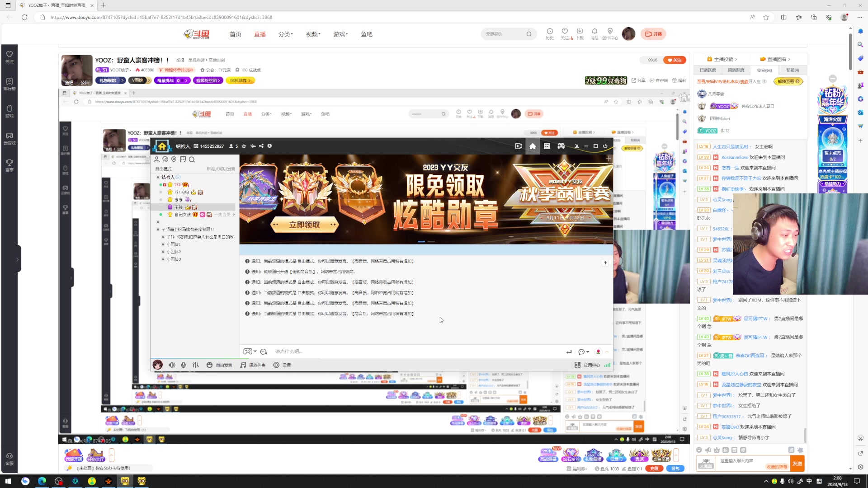
Task: Click the 客户端 client download link
Action: click(x=659, y=80)
